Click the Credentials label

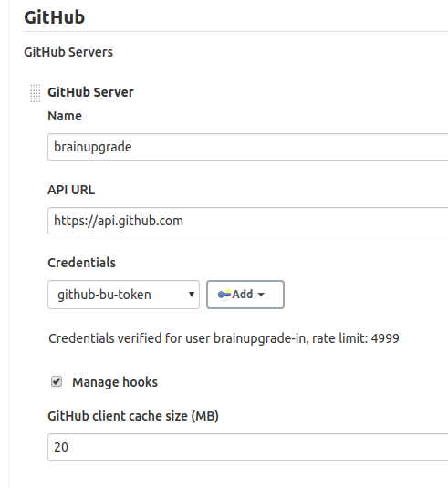tap(81, 263)
